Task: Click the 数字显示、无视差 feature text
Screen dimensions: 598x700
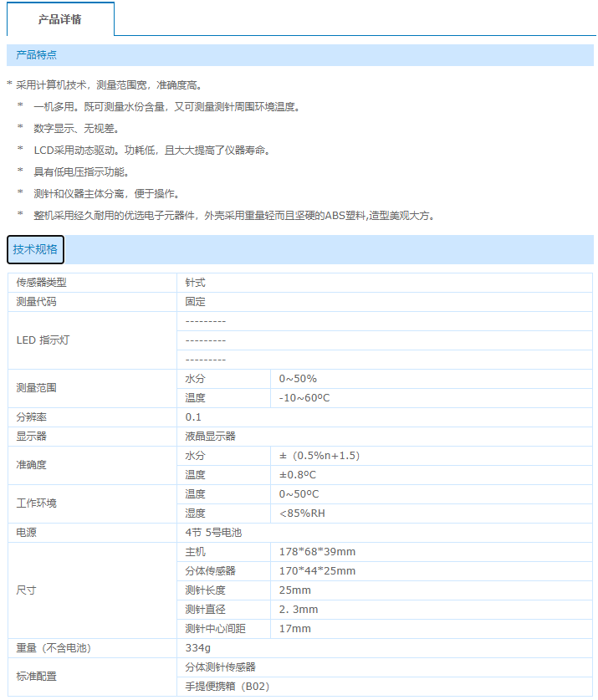Action: 76,129
